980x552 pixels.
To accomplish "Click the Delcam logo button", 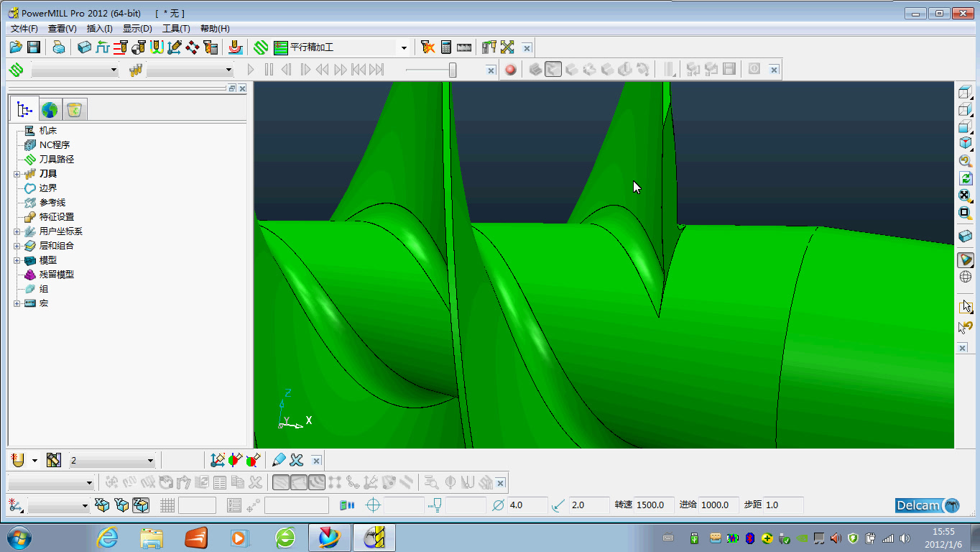I will [928, 505].
